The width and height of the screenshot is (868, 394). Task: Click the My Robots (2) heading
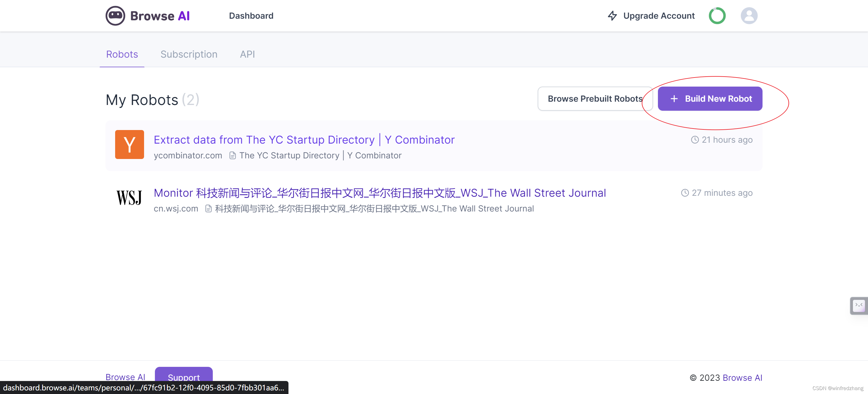152,100
